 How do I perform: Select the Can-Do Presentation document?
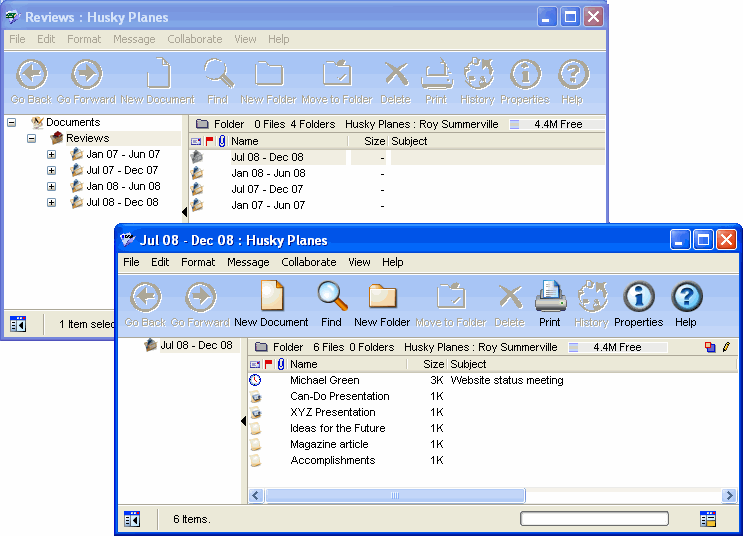pos(339,396)
